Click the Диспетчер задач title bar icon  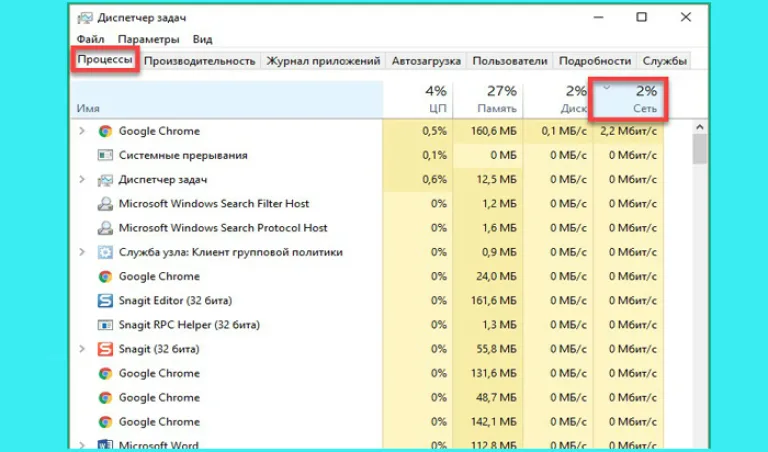(x=85, y=18)
